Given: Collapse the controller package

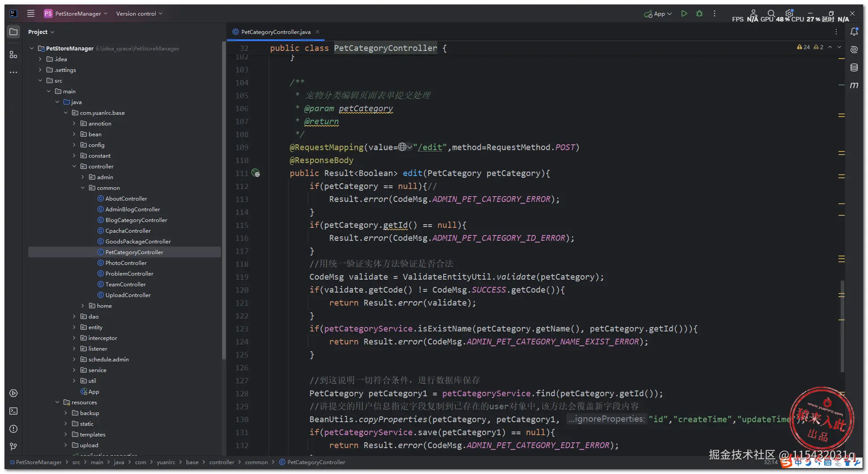Looking at the screenshot, I should 74,166.
